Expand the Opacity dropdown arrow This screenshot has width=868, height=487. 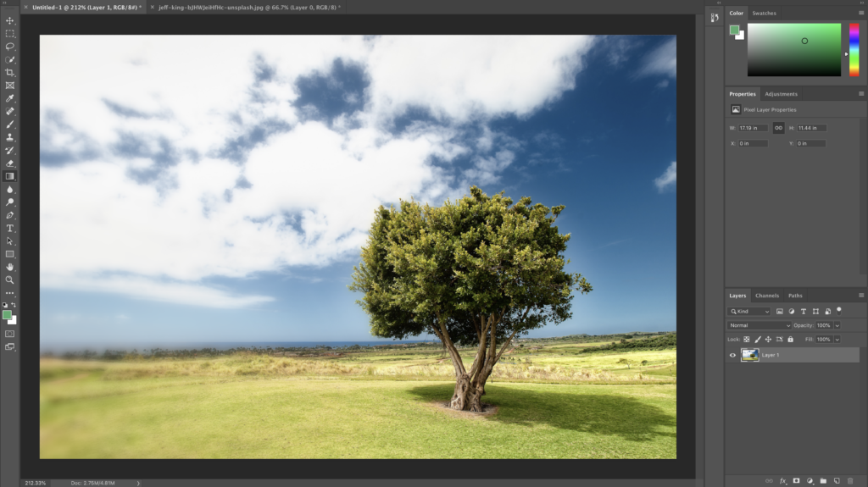(837, 325)
